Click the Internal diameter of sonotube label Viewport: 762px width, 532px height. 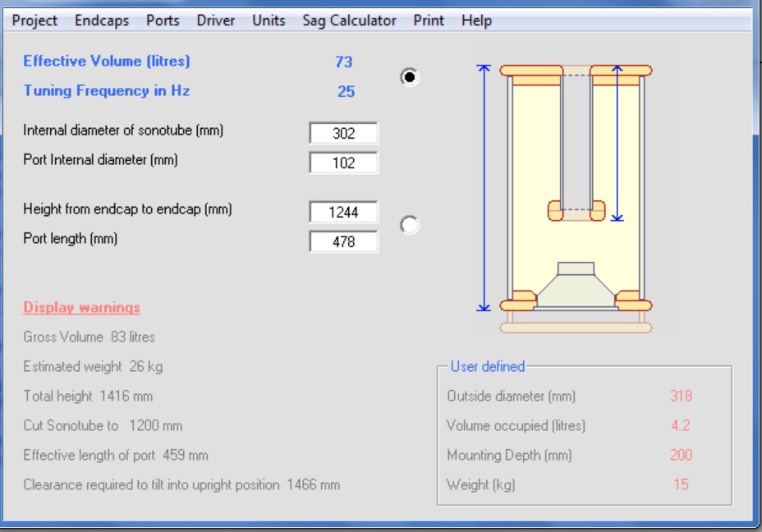click(x=123, y=131)
